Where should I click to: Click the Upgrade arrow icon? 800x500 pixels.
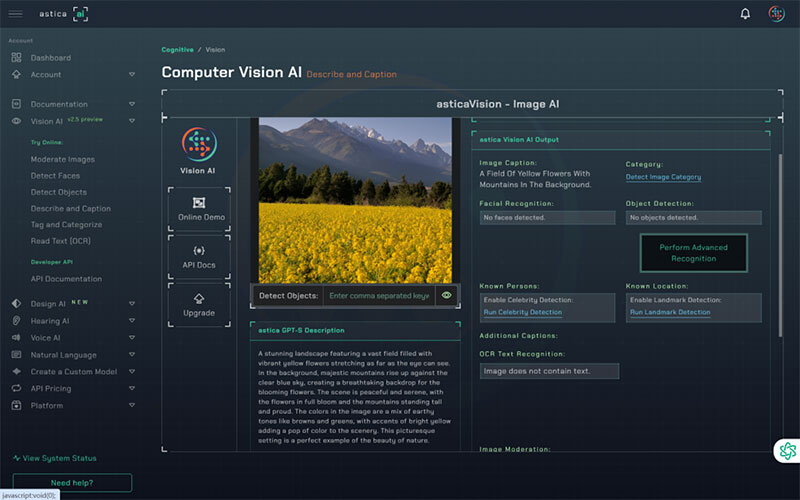(x=199, y=298)
